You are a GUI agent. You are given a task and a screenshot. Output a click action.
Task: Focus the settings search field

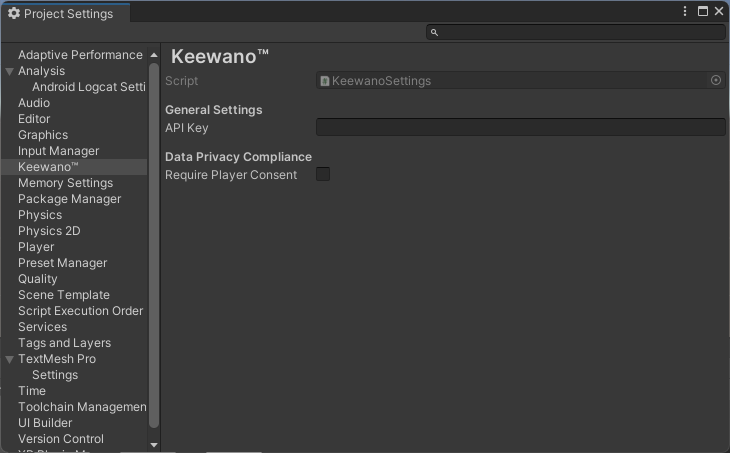coord(576,33)
